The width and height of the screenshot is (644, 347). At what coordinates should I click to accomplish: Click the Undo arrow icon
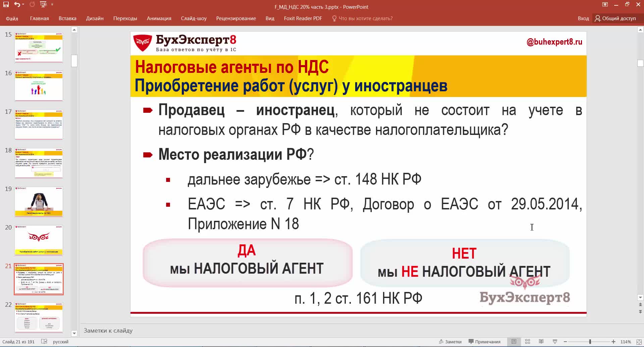click(x=17, y=4)
